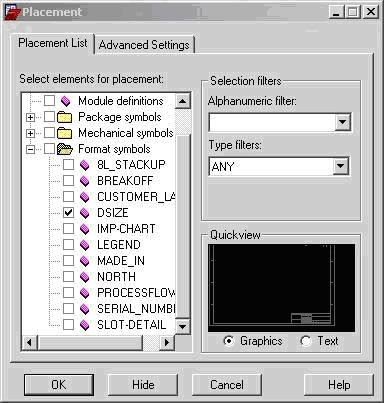Click the tree list scroll down arrow
384x403 pixels.
182,326
